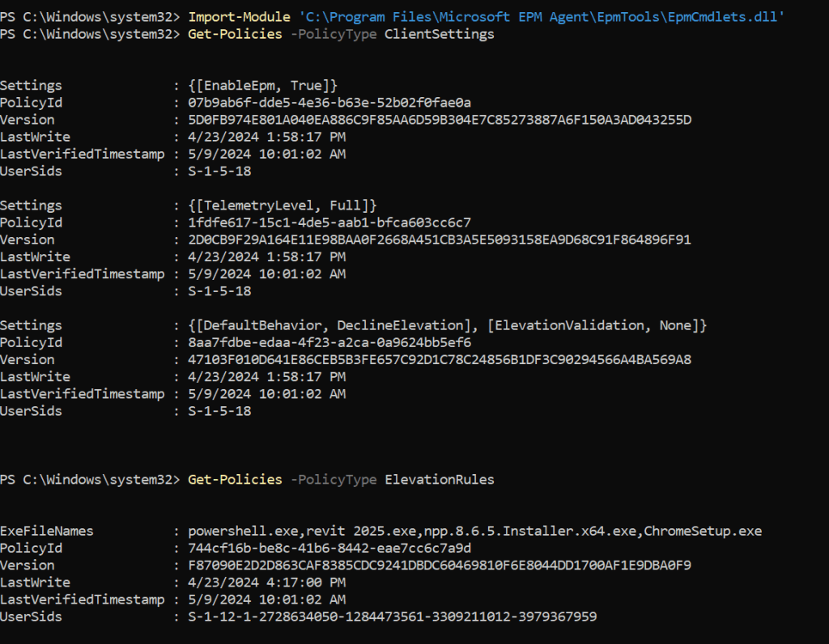Click the UserSids value starting with S-1-12-1
829x644 pixels.
pos(392,616)
